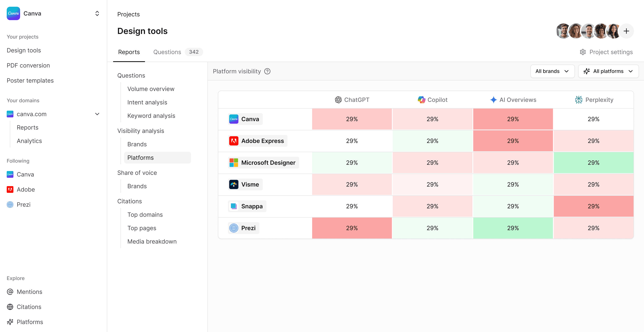Open the Project settings gear
Image resolution: width=644 pixels, height=332 pixels.
pyautogui.click(x=583, y=52)
